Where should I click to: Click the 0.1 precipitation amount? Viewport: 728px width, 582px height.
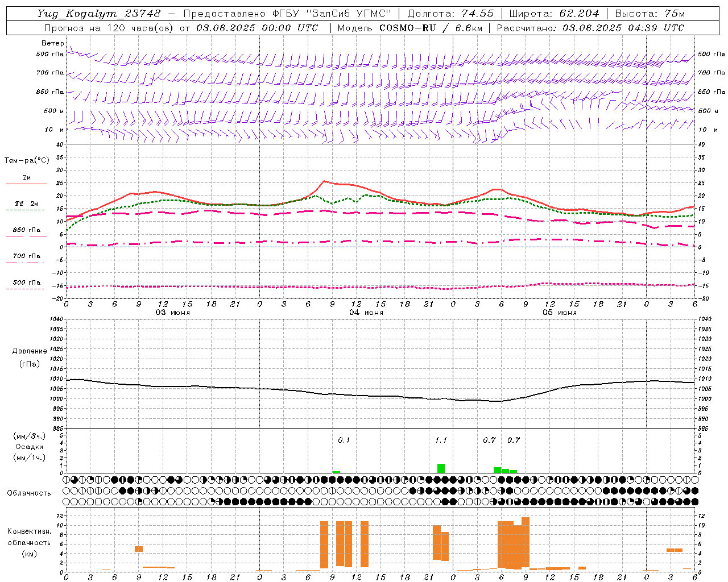tap(344, 440)
